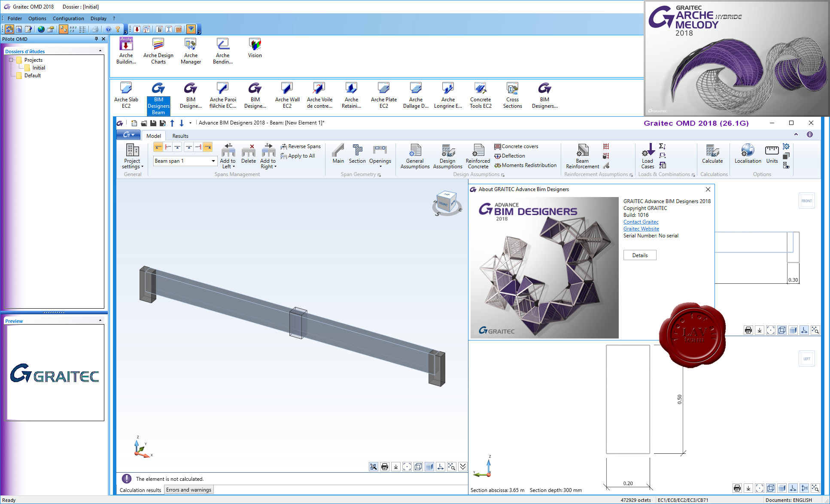
Task: Open the Configuration menu
Action: click(x=68, y=18)
